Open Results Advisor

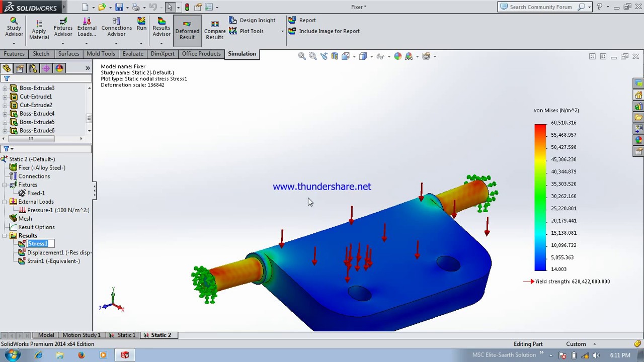click(162, 27)
